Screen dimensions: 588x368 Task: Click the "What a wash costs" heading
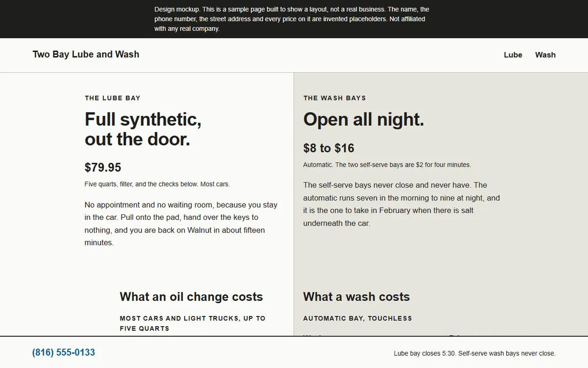click(356, 297)
